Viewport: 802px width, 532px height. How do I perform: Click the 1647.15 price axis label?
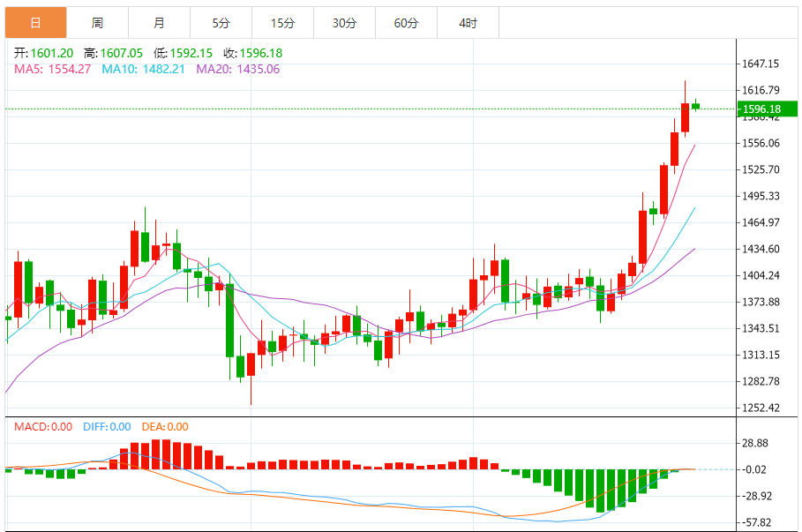(761, 64)
